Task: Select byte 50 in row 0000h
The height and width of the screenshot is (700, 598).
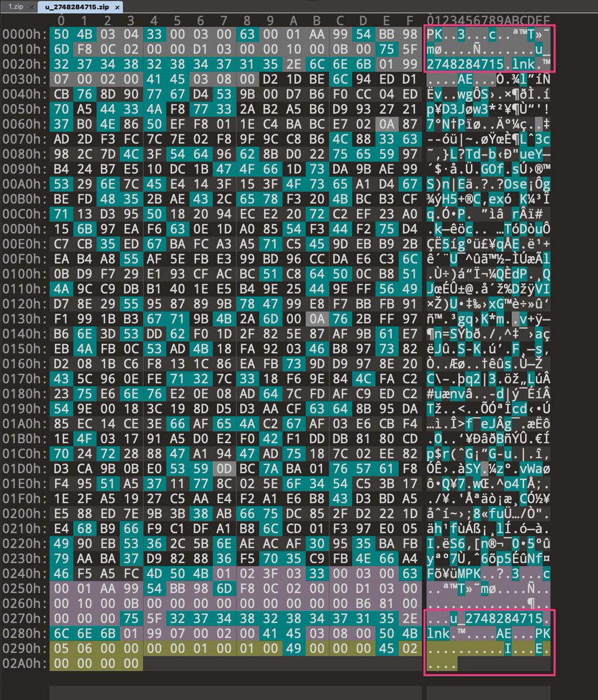Action: coord(61,34)
